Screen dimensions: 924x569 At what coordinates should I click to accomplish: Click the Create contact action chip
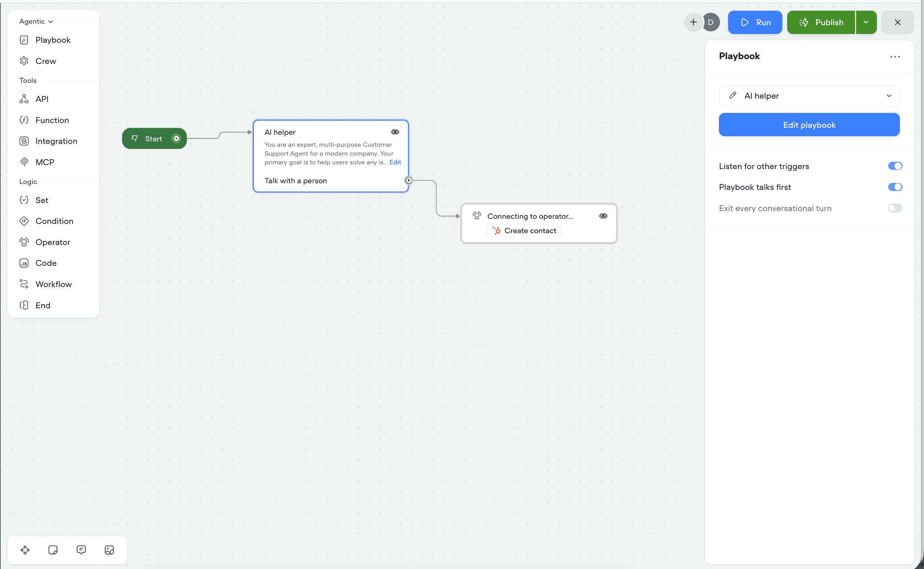524,231
